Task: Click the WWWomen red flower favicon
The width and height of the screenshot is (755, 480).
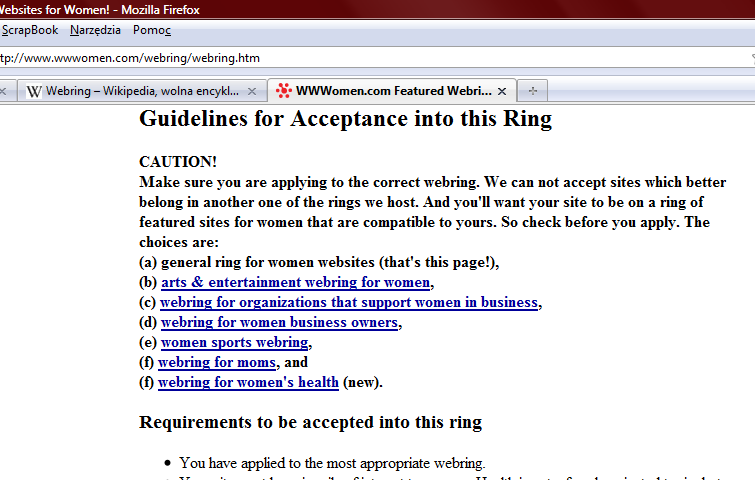Action: (x=284, y=91)
